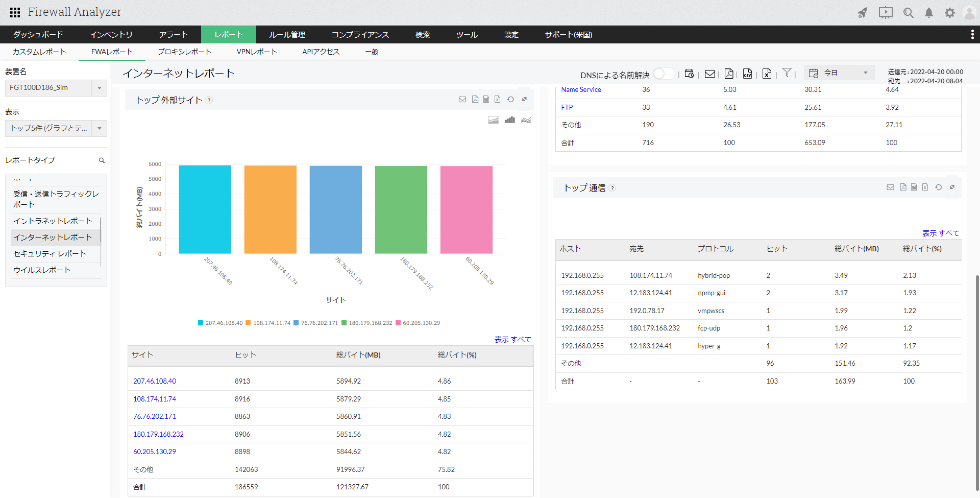The image size is (980, 498).
Task: Export the report as CSV from top toolbar
Action: (747, 74)
